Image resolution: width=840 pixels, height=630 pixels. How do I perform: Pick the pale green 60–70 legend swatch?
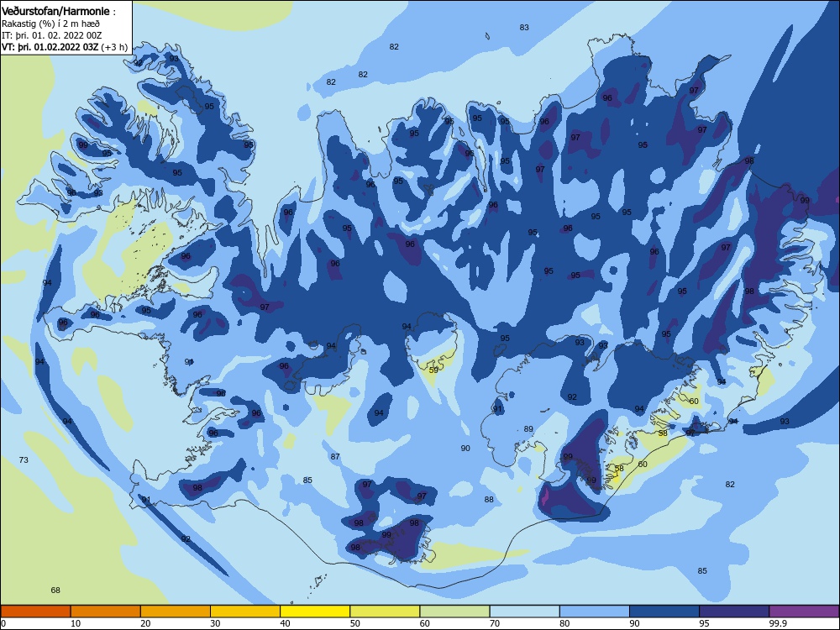pyautogui.click(x=454, y=612)
